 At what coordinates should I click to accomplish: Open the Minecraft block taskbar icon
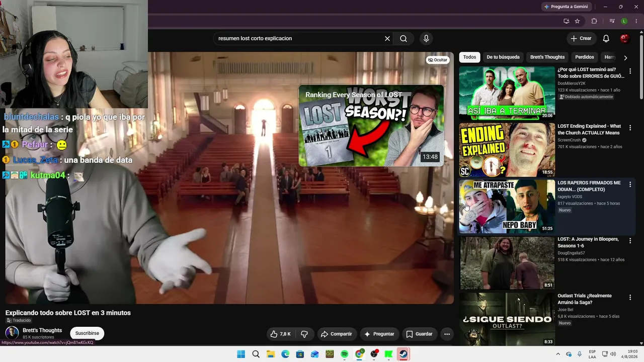(330, 354)
